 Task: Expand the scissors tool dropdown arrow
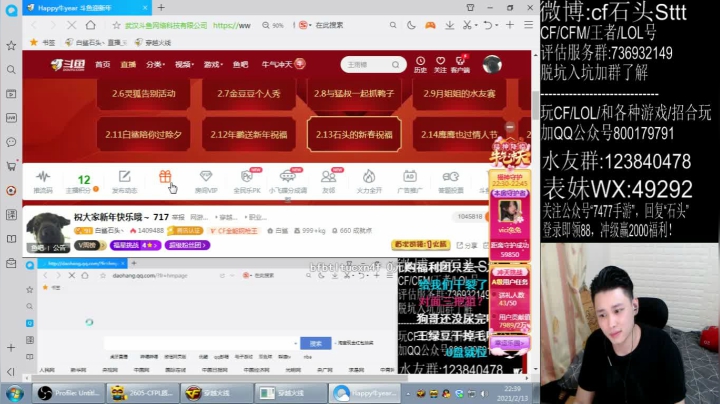(476, 25)
